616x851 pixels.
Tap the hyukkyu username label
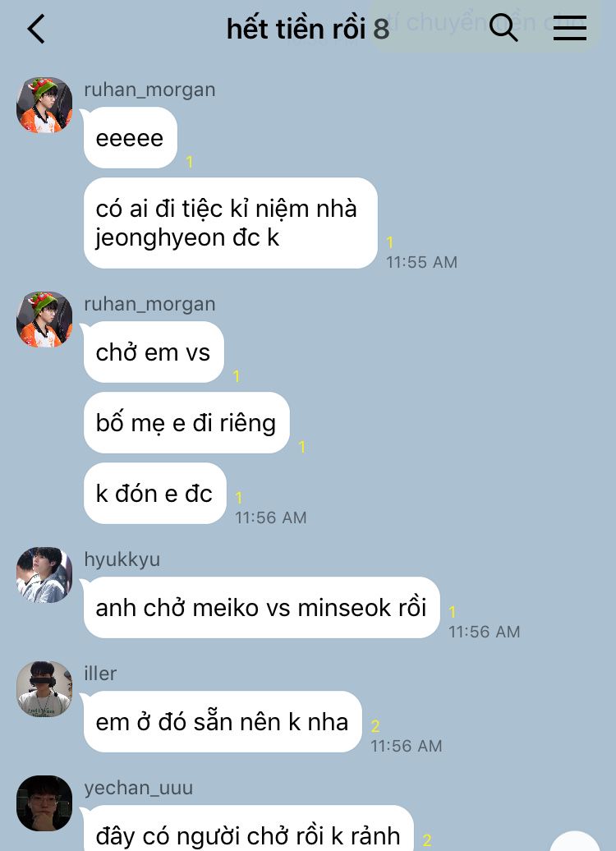pyautogui.click(x=122, y=559)
